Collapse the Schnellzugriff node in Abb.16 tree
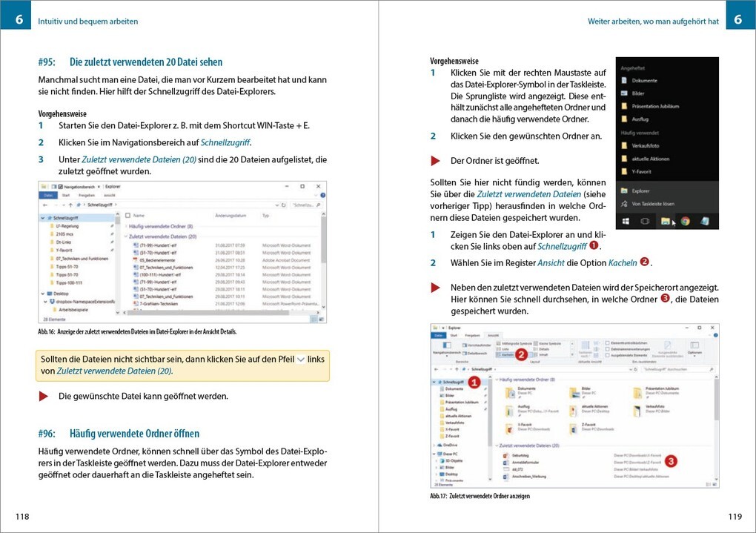 click(43, 218)
